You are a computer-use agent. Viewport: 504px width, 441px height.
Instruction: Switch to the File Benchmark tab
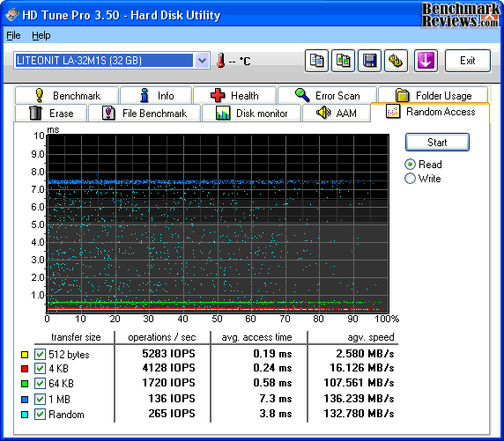pos(145,113)
